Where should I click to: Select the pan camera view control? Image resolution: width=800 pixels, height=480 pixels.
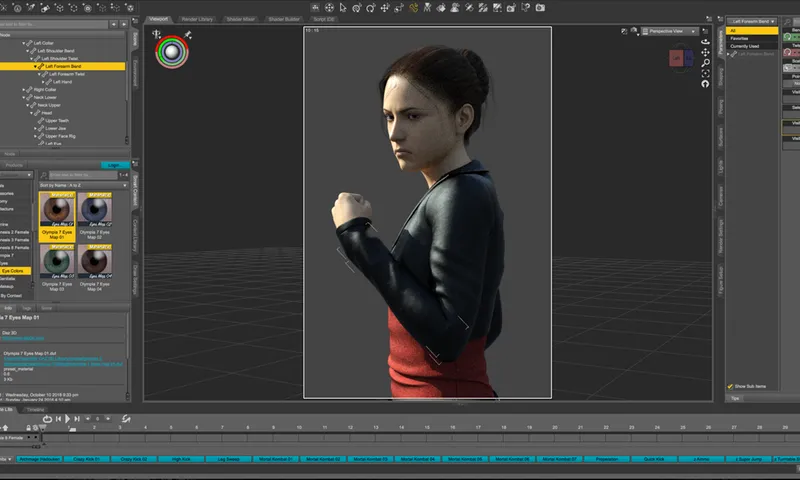[x=705, y=53]
